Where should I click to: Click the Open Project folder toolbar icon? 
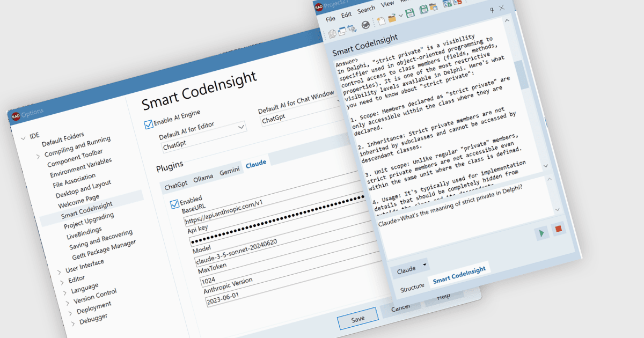tap(434, 8)
